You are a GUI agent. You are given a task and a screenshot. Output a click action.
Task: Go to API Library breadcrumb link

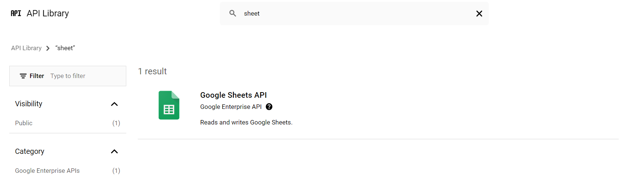[x=26, y=48]
